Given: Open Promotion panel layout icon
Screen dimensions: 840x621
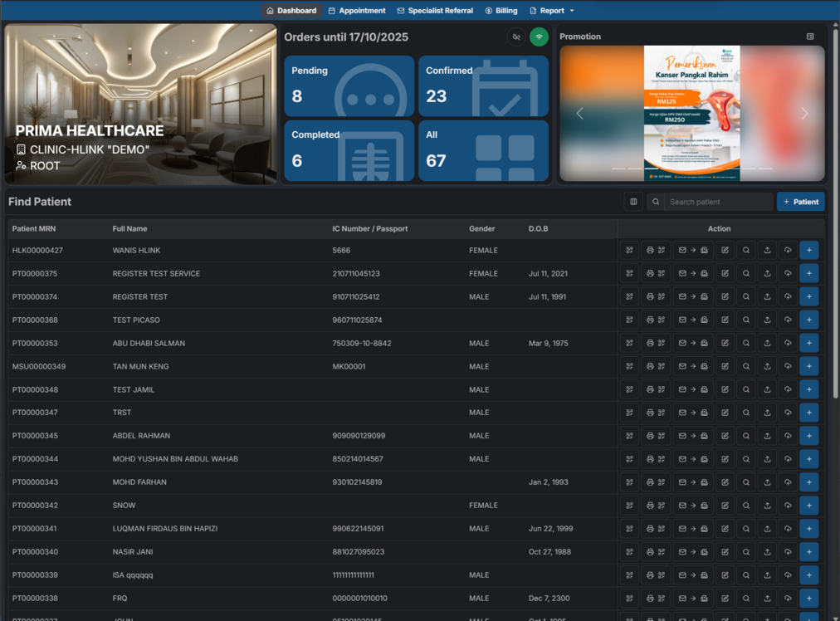Looking at the screenshot, I should pos(810,37).
